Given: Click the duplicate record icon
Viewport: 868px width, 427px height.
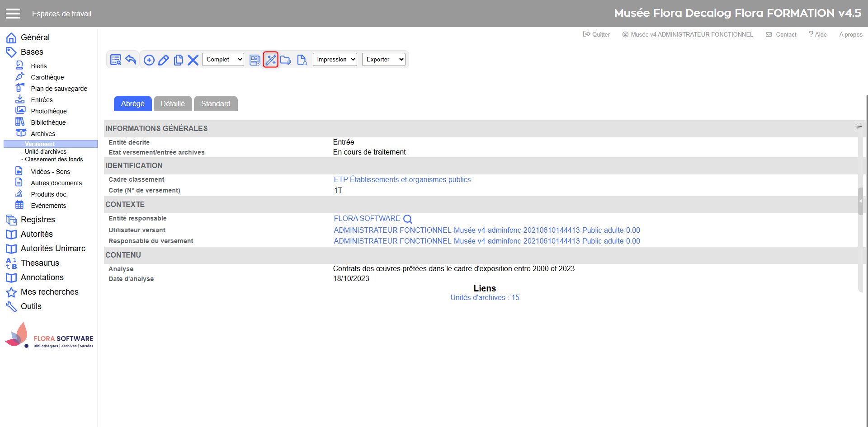Looking at the screenshot, I should pyautogui.click(x=179, y=60).
